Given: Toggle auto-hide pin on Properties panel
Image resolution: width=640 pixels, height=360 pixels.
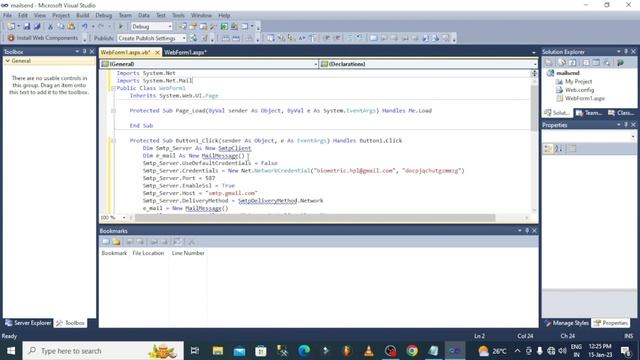Looking at the screenshot, I should coord(626,125).
